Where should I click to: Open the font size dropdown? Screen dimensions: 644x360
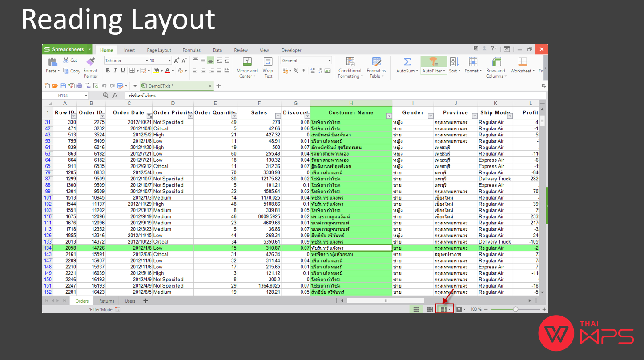[x=169, y=60]
